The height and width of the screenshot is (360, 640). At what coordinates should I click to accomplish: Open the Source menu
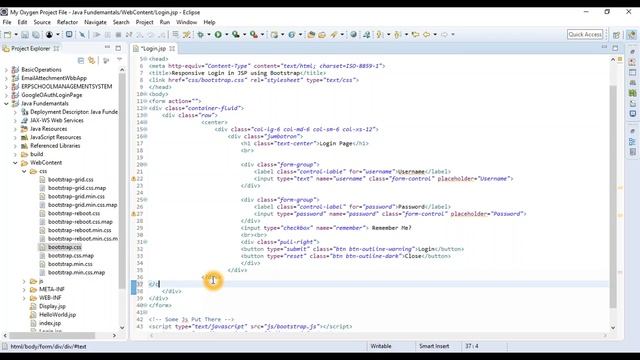tap(42, 22)
